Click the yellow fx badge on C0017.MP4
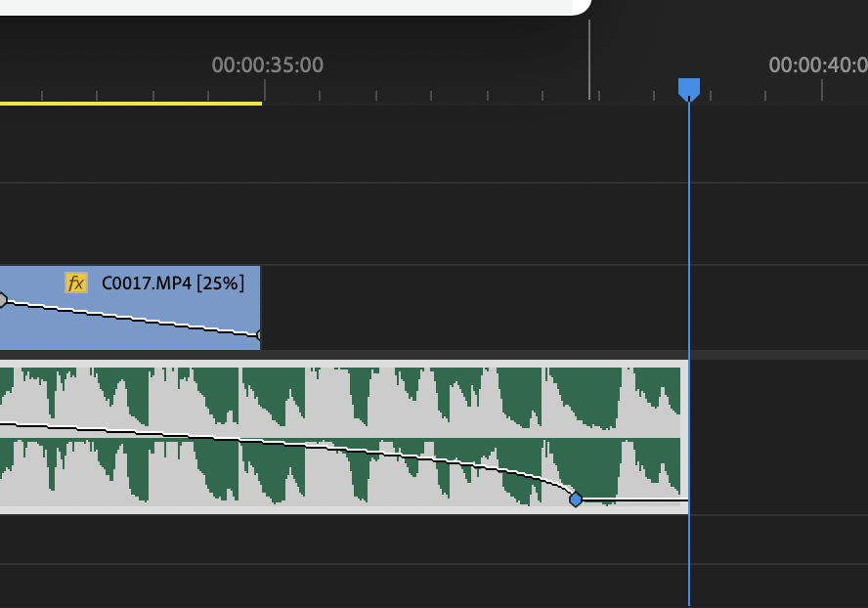The image size is (868, 608). point(75,283)
